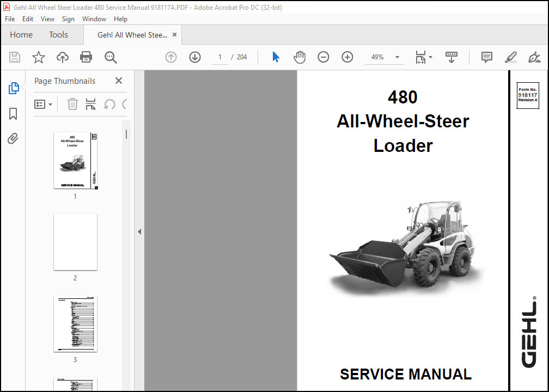Image resolution: width=549 pixels, height=392 pixels.
Task: Add file to favorites with star icon
Action: 39,57
